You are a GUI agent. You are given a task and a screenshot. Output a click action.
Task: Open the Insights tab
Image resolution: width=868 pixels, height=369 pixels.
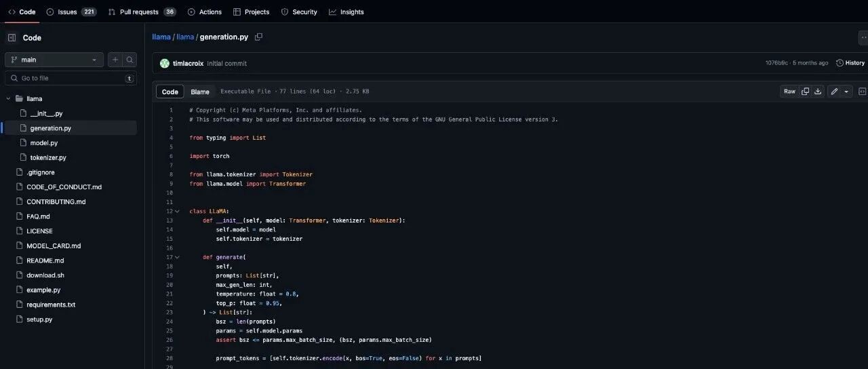point(347,12)
